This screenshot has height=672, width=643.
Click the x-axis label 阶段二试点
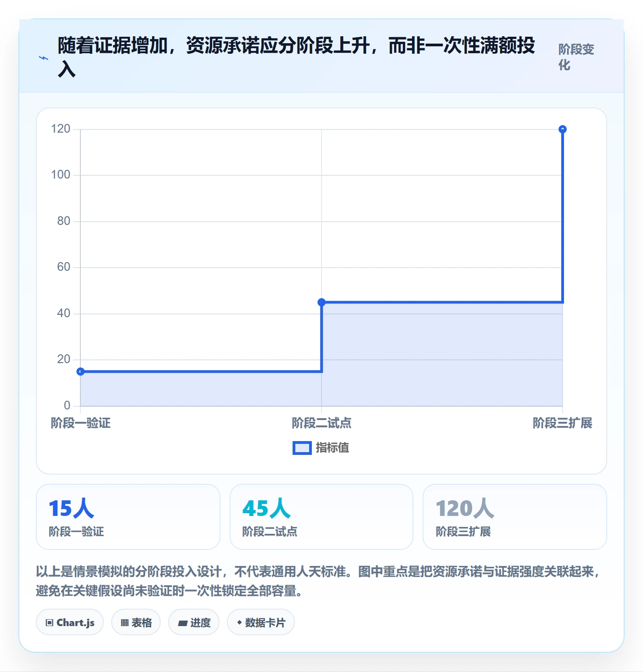[x=321, y=423]
